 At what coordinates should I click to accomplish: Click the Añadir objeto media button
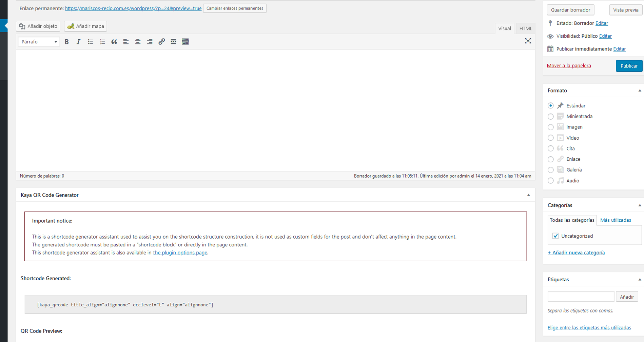pos(38,26)
